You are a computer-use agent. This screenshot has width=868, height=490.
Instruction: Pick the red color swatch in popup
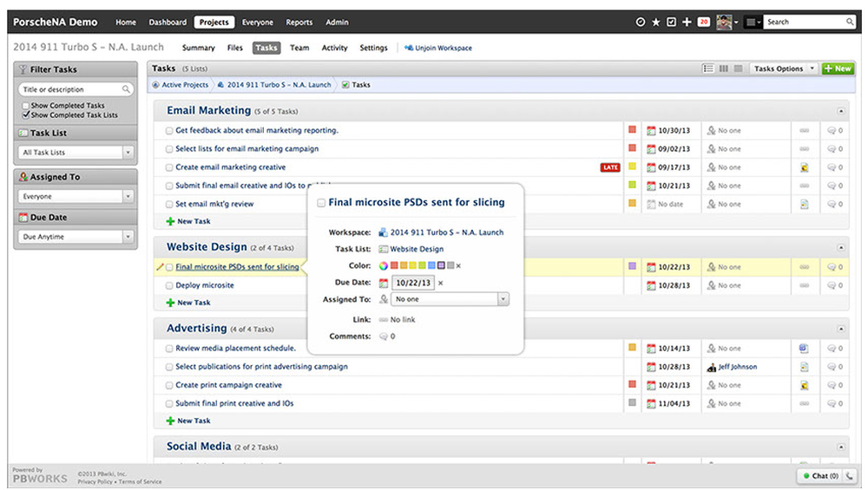tap(394, 266)
